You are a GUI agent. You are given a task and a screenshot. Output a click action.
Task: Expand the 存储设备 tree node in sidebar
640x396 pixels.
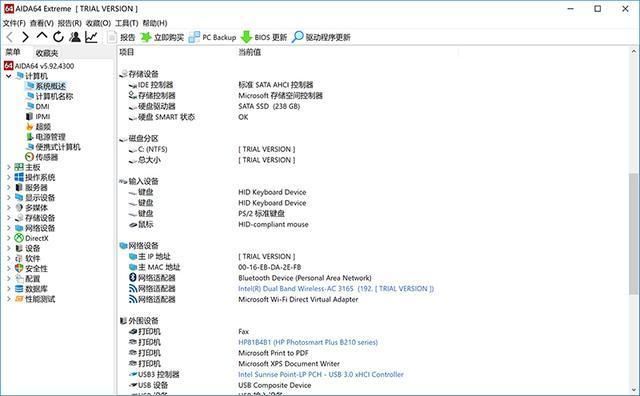9,218
